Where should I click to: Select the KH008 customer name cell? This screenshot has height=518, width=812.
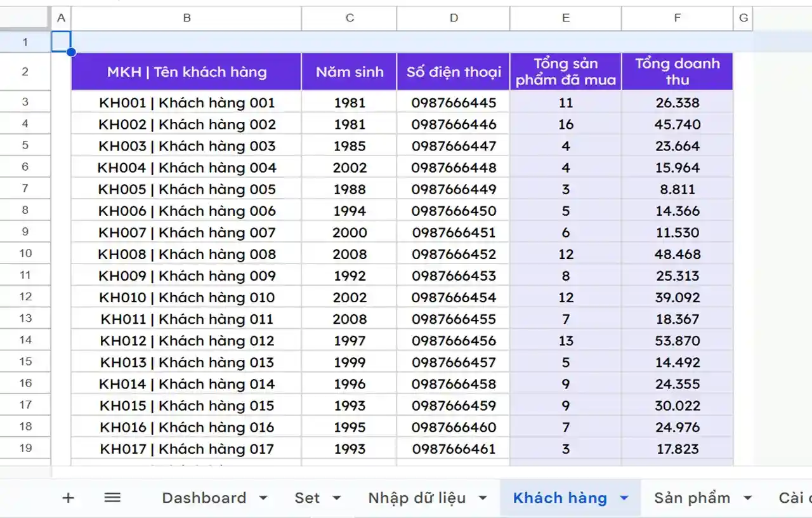[x=187, y=255]
